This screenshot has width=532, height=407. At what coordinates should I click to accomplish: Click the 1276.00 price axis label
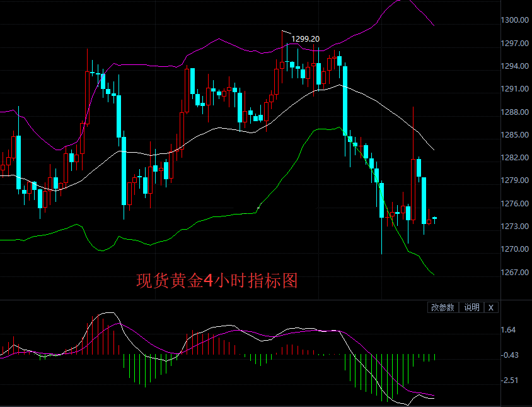[515, 204]
